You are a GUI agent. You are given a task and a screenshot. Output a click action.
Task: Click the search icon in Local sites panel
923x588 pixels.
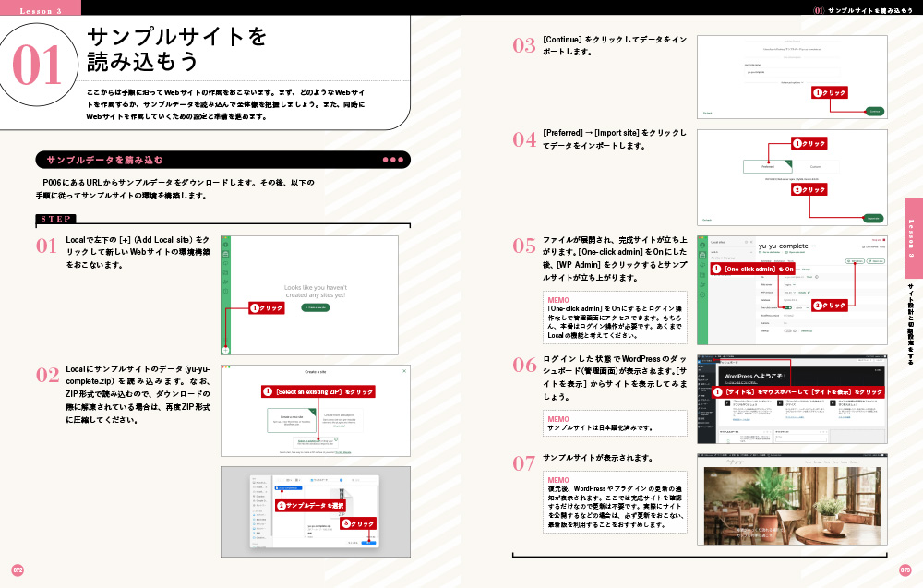[x=747, y=242]
